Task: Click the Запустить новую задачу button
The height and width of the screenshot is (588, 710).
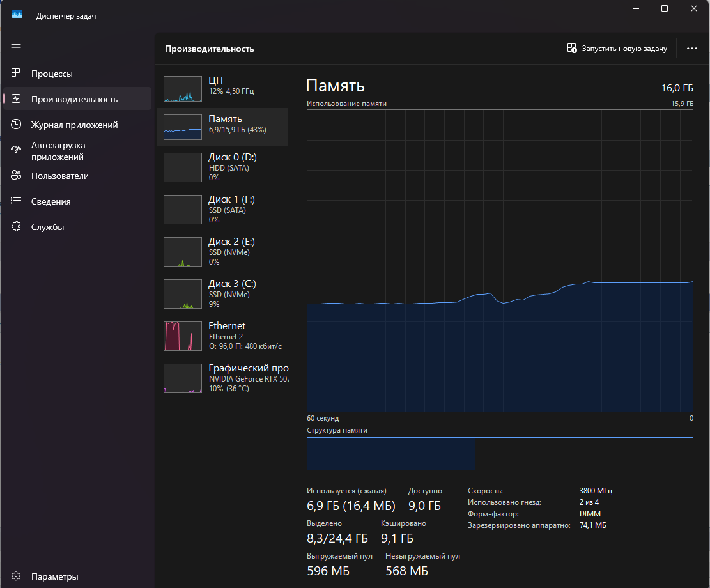Action: (x=617, y=48)
